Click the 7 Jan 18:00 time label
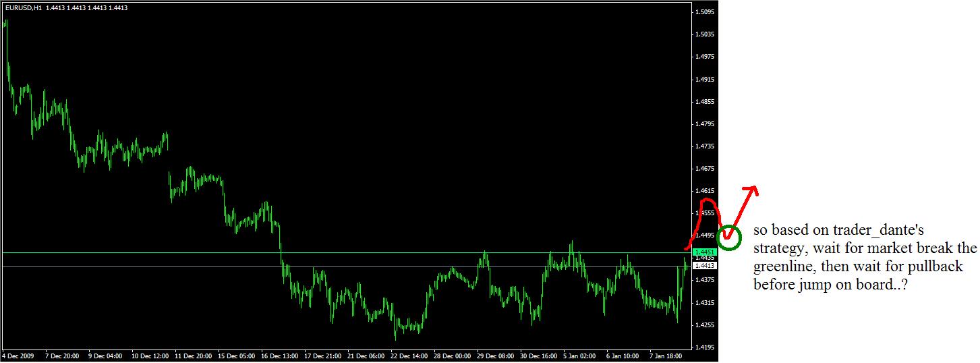Screen dimensions: 980x363 [666, 356]
